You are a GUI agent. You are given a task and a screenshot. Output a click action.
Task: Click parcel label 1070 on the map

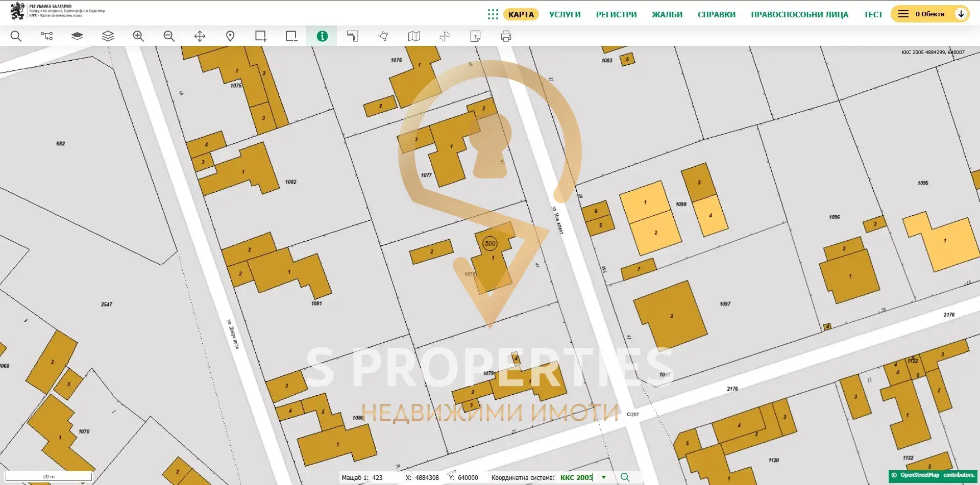tap(84, 432)
